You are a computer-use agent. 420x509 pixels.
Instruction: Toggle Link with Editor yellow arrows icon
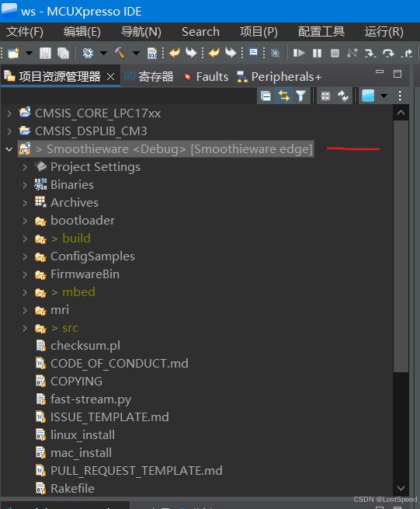(284, 96)
